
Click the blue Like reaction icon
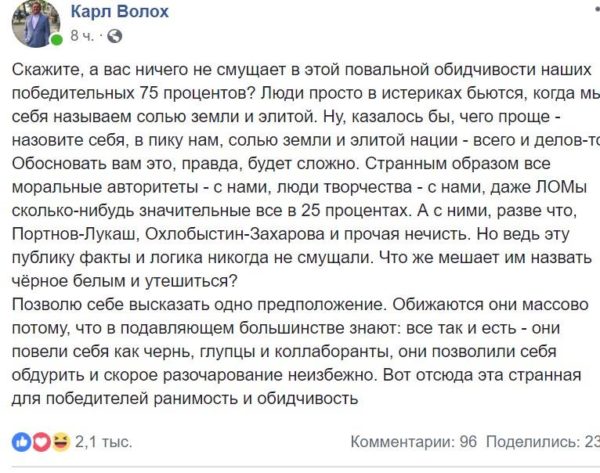(21, 442)
